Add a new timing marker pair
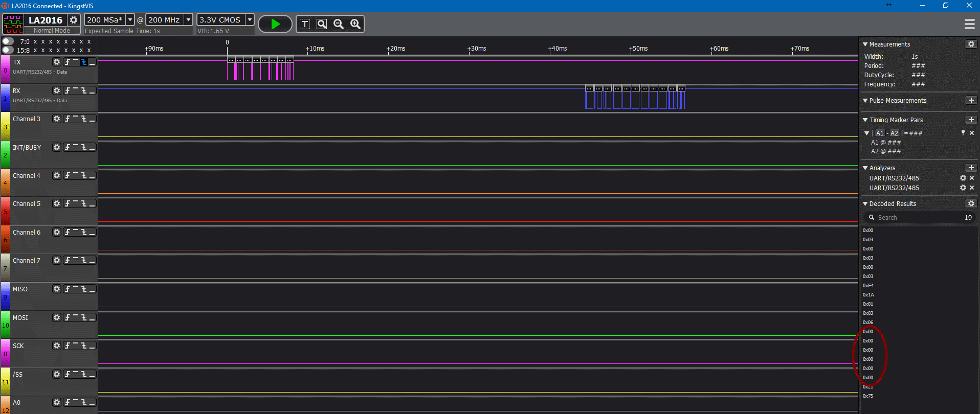This screenshot has height=414, width=980. (x=971, y=120)
